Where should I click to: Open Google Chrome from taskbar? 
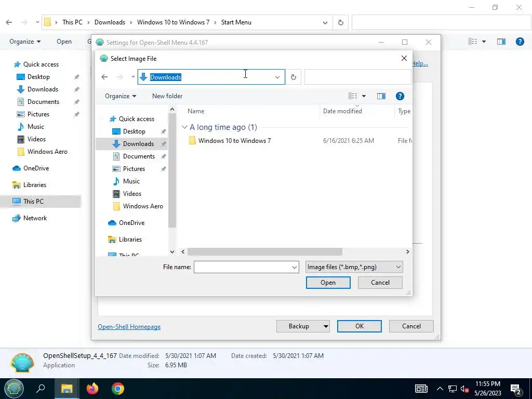click(118, 389)
